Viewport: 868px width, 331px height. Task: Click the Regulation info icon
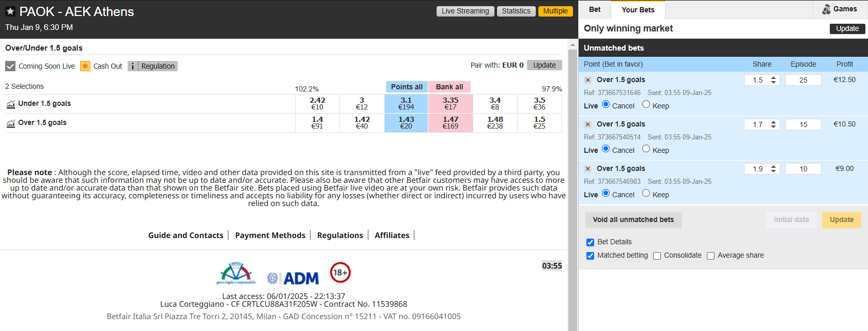133,66
